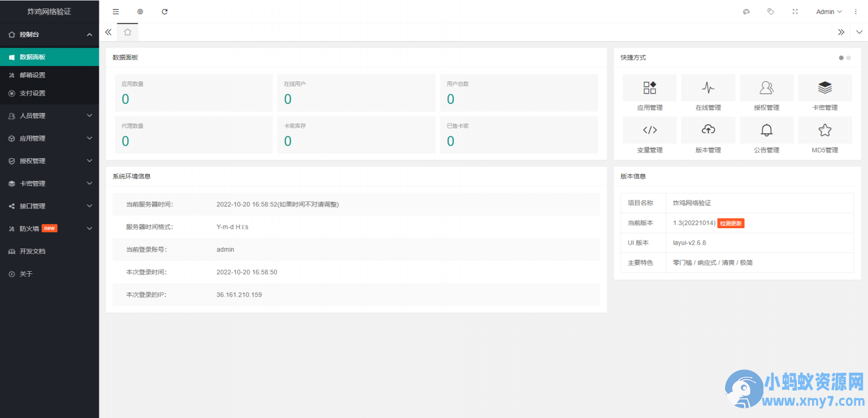Click 在线用户 statistic card

coord(356,93)
